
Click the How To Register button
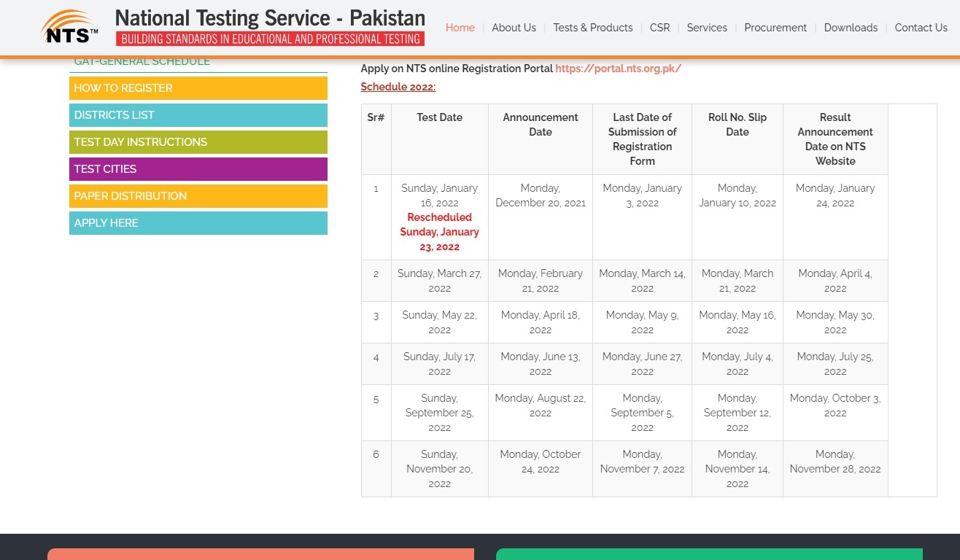click(x=198, y=88)
